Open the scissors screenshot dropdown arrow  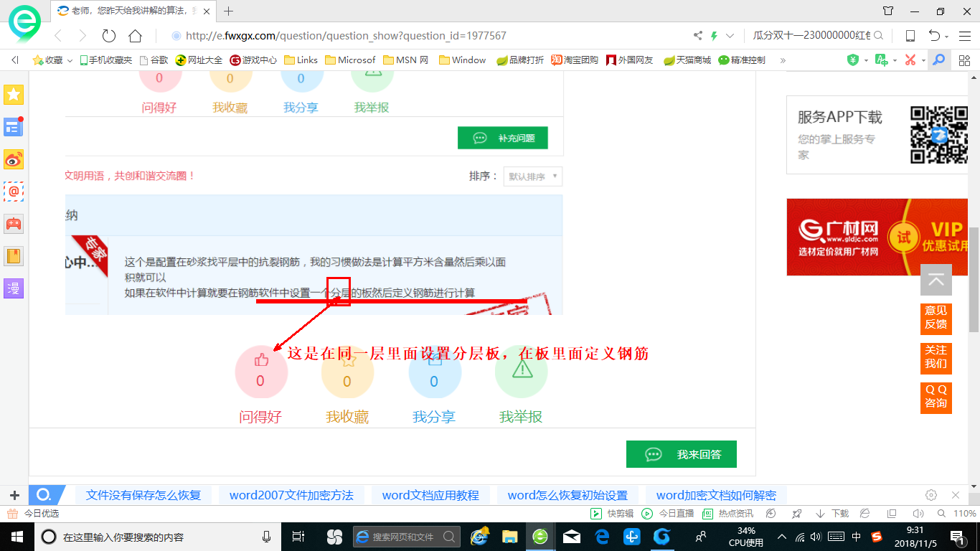coord(922,61)
